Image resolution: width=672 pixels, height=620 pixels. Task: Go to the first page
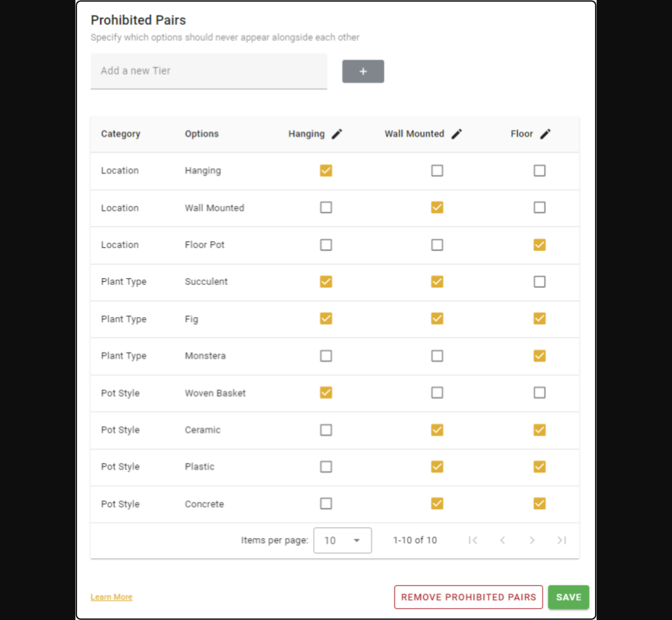[x=473, y=540]
